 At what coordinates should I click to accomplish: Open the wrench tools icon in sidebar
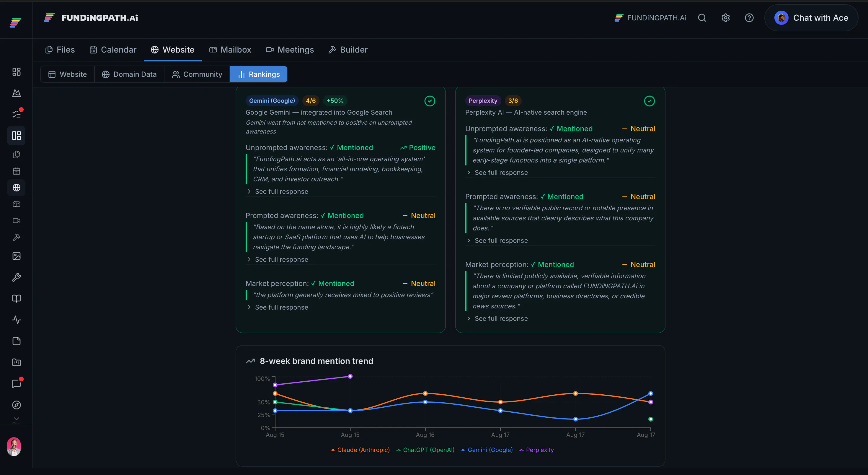[x=16, y=277]
